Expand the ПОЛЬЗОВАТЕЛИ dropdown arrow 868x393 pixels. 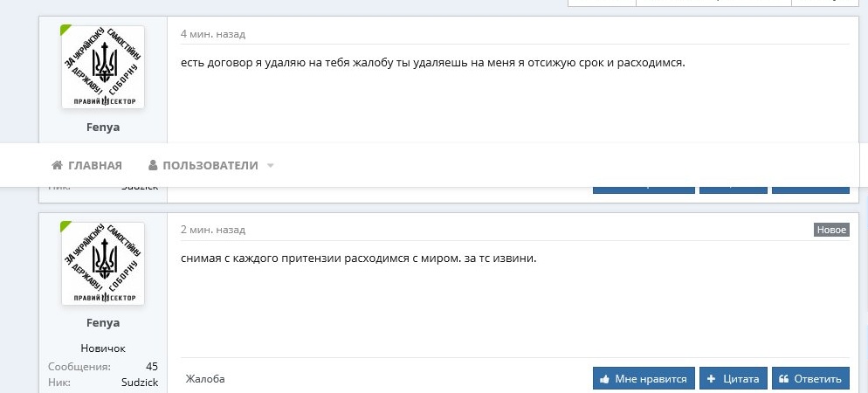tap(271, 166)
